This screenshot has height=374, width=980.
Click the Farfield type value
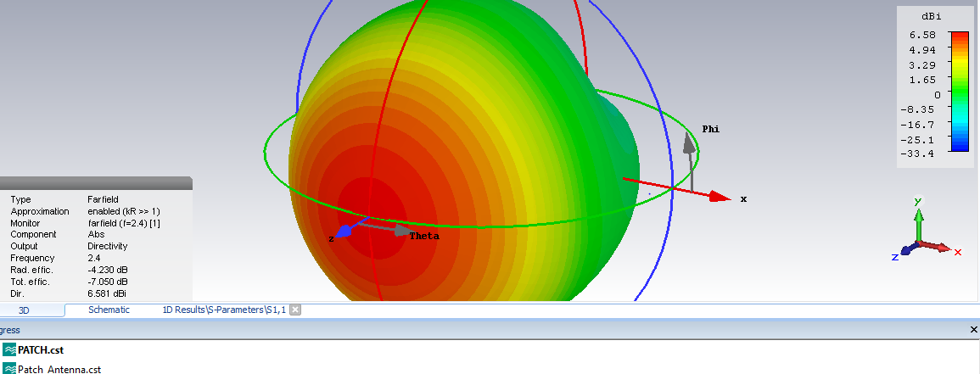tap(103, 199)
